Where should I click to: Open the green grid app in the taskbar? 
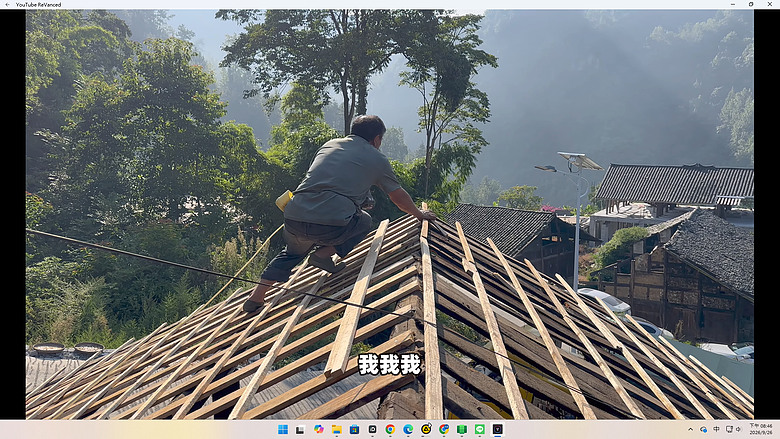click(x=462, y=430)
